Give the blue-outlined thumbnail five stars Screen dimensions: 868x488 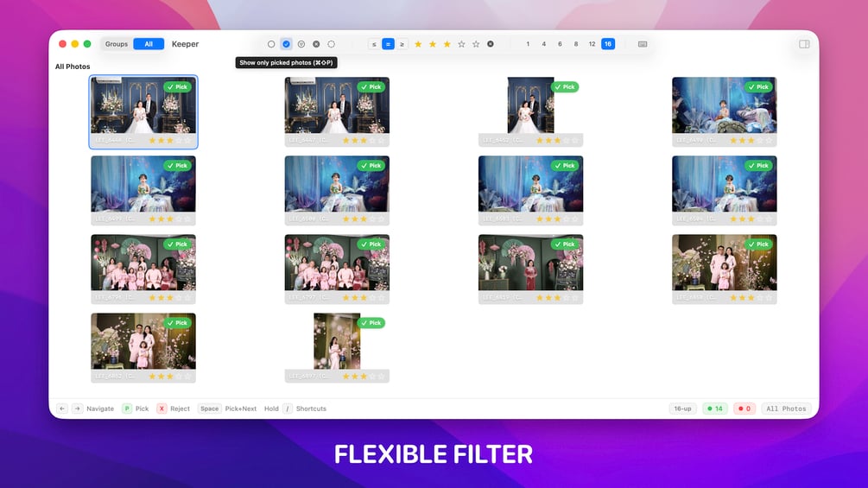pyautogui.click(x=187, y=141)
